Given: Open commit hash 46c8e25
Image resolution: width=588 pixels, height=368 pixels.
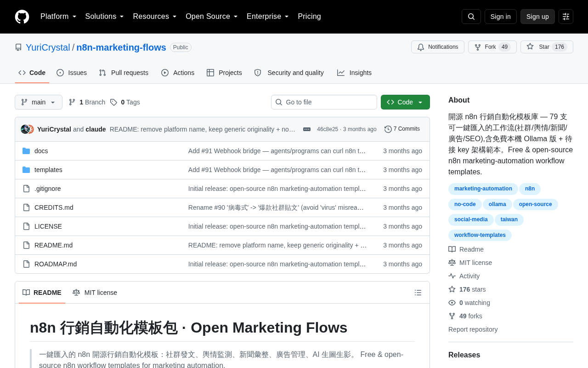Looking at the screenshot, I should [x=328, y=129].
